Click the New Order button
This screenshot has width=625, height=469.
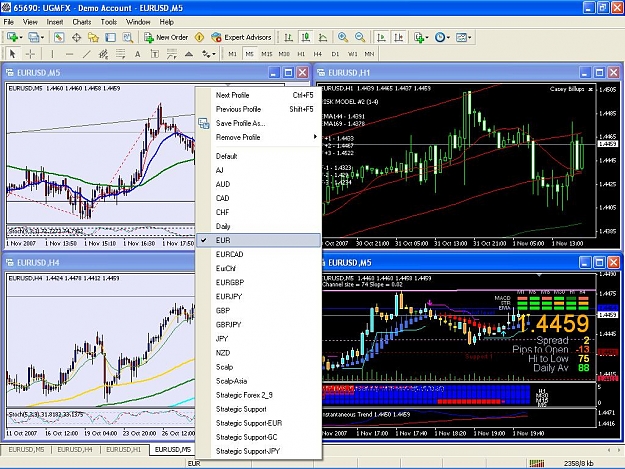166,37
